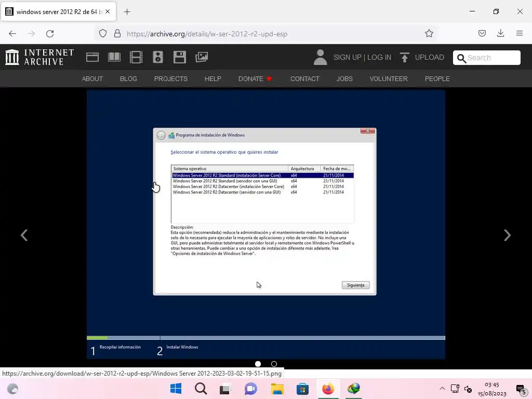Click the site padlock icon
Viewport: 532px width, 399px height.
[x=117, y=34]
